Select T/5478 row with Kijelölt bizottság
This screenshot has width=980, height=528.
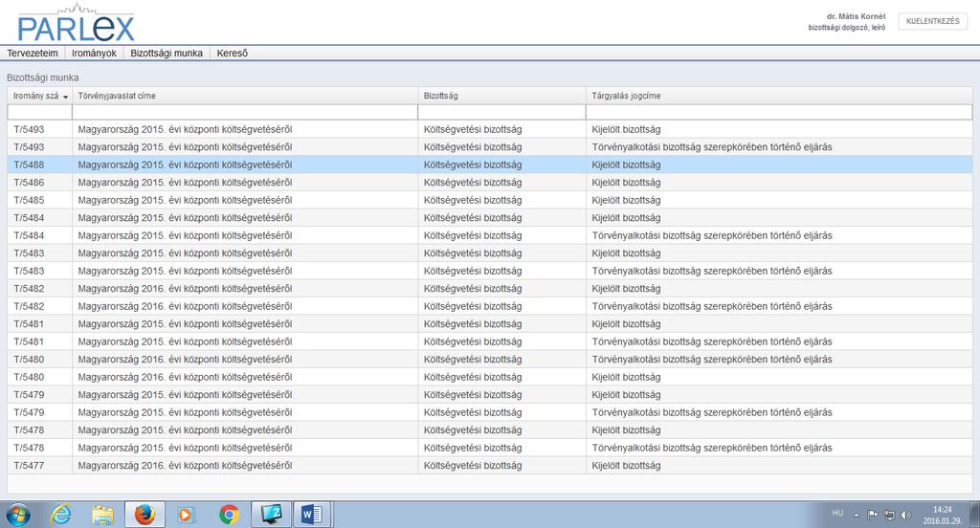(x=490, y=429)
